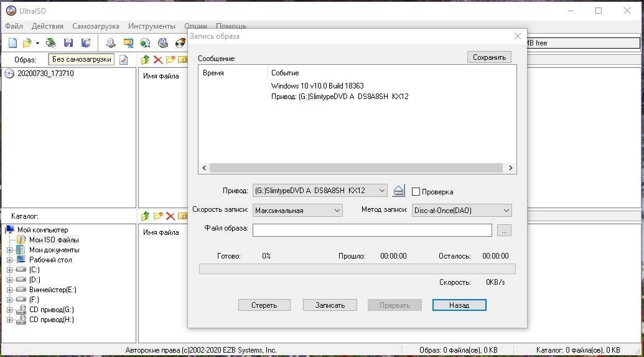Image resolution: width=644 pixels, height=357 pixels.
Task: Click the Файл образа input field
Action: [x=372, y=231]
